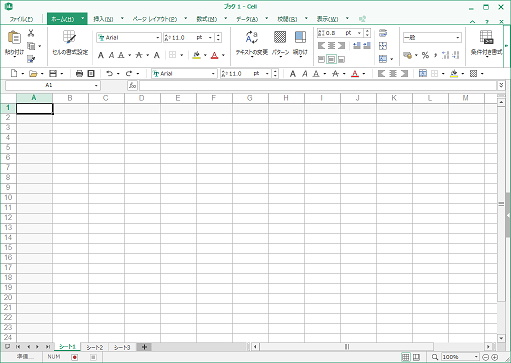511x363 pixels.
Task: Click the Copy icon in the ribbon
Action: (x=31, y=46)
